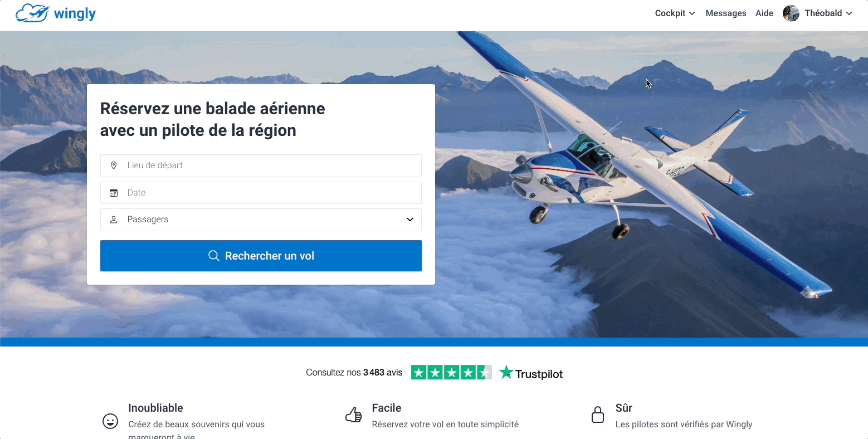Screen dimensions: 868x439
Task: Click the smiley face icon beside Inoubliable
Action: [x=110, y=421]
